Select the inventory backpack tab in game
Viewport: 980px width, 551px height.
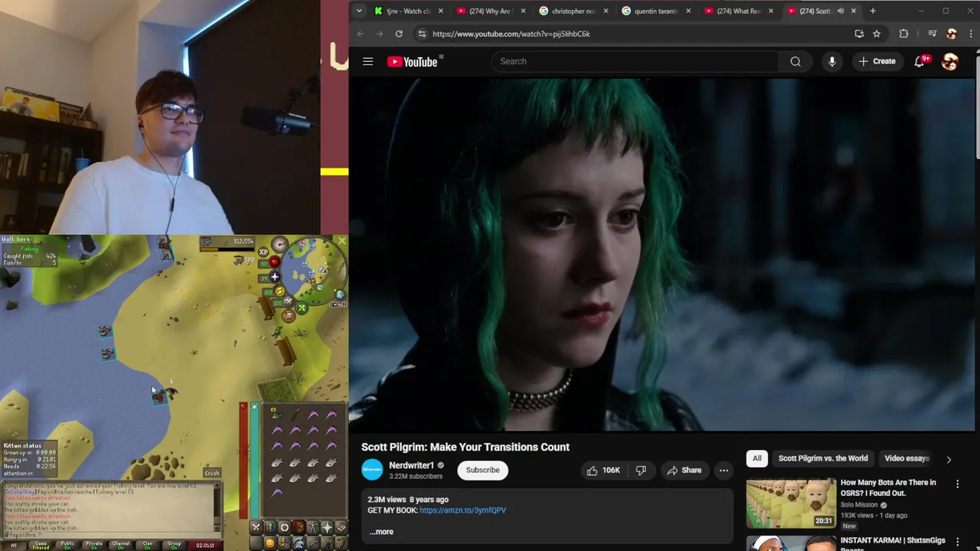[x=299, y=527]
